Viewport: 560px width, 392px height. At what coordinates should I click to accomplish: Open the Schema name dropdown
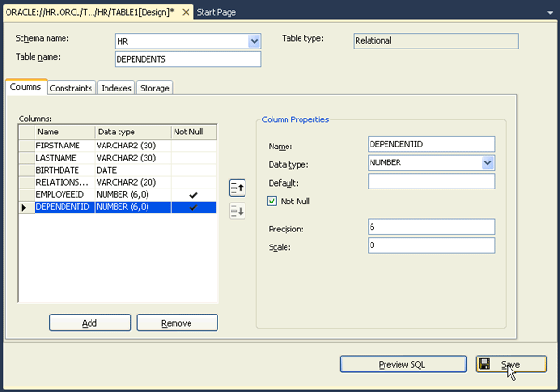pos(255,41)
